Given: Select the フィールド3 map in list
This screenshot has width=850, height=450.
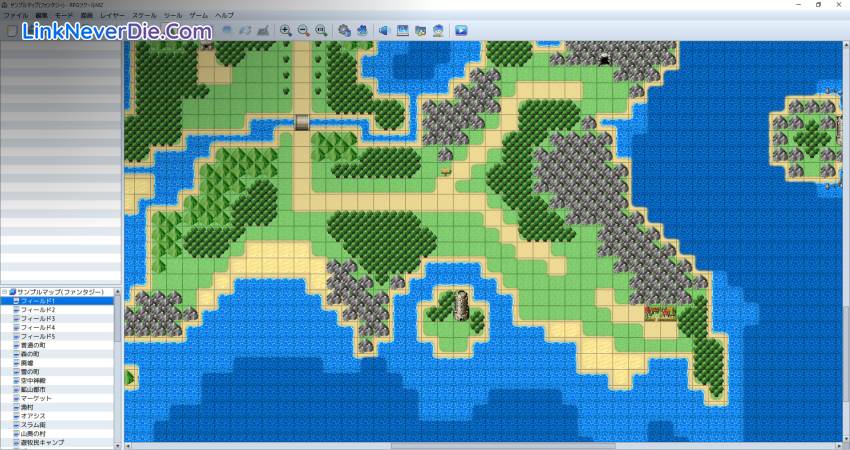Looking at the screenshot, I should [x=38, y=319].
